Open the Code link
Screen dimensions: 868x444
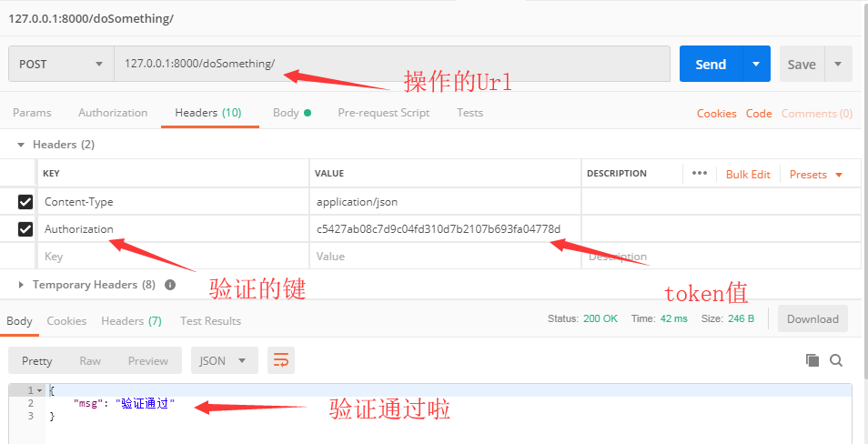(759, 114)
